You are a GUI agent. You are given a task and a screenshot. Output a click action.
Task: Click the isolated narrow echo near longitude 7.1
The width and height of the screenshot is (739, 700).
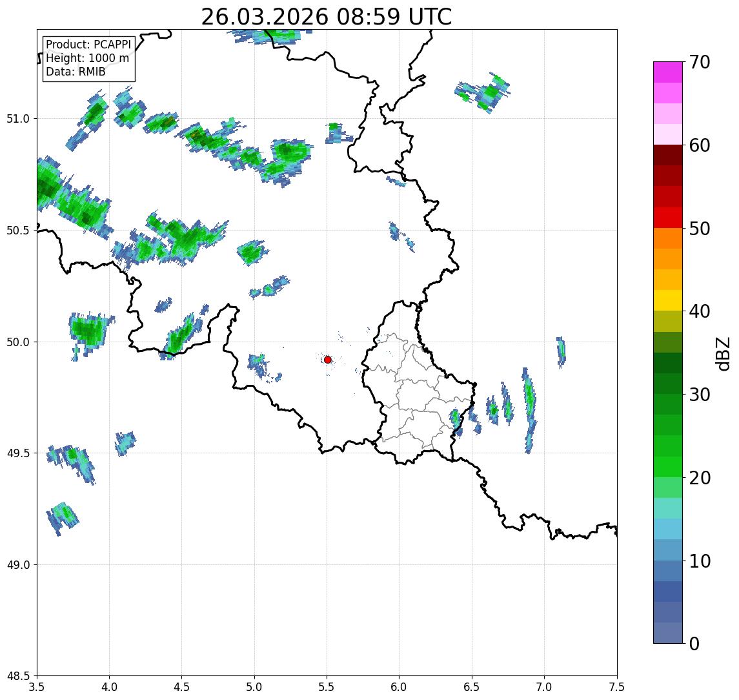point(561,352)
